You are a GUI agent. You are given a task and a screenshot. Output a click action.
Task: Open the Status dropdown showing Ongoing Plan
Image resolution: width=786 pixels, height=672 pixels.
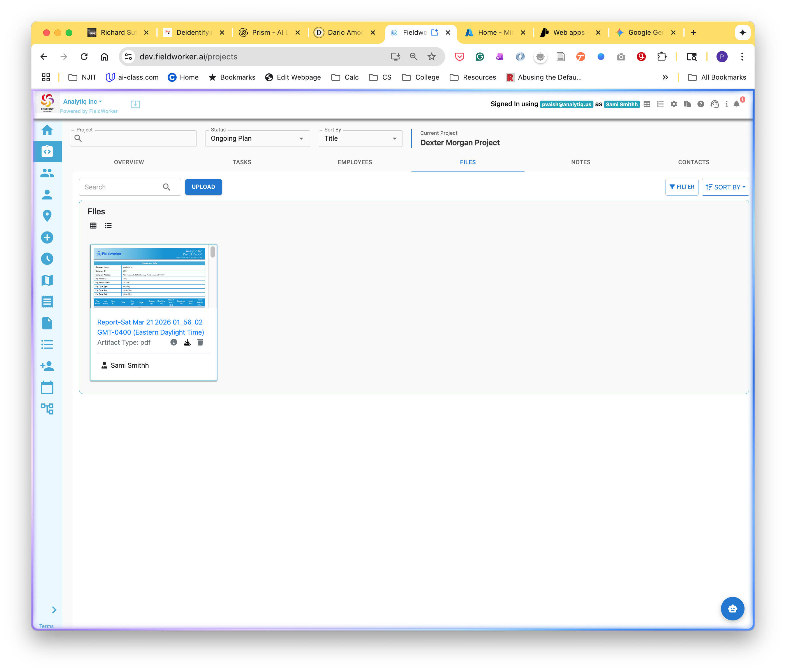pos(258,138)
